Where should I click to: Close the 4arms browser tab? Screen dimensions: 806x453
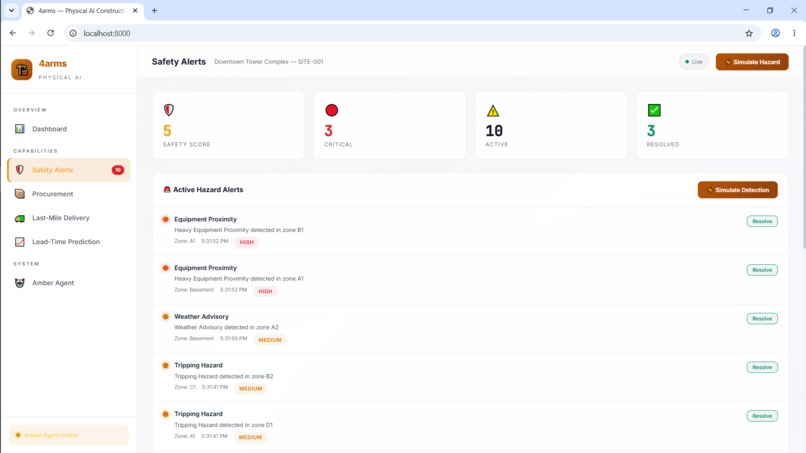click(135, 10)
